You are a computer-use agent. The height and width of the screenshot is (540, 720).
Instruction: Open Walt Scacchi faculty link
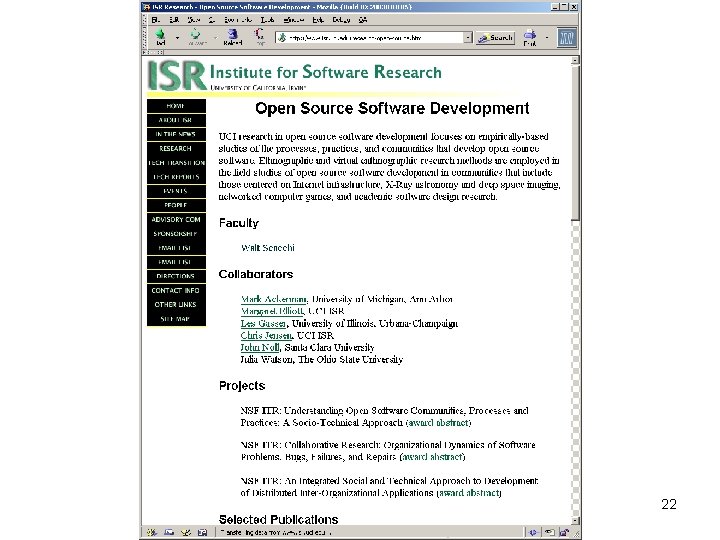pos(268,248)
